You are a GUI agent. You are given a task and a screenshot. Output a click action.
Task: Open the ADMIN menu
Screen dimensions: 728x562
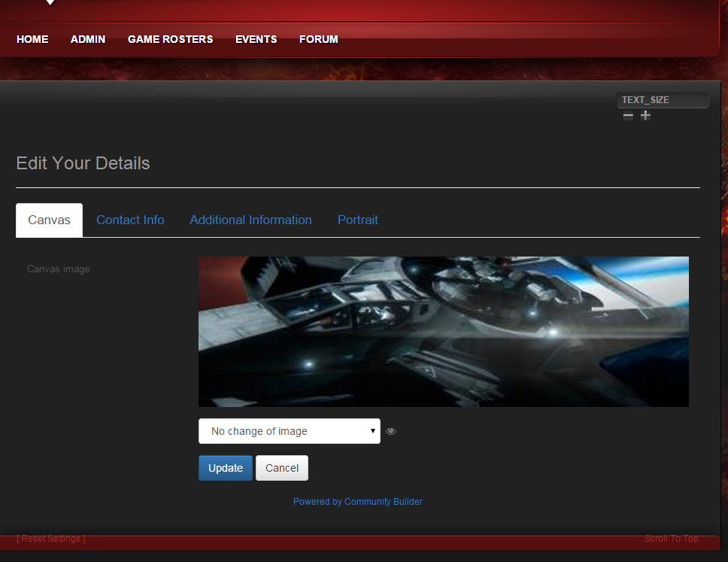pos(88,39)
